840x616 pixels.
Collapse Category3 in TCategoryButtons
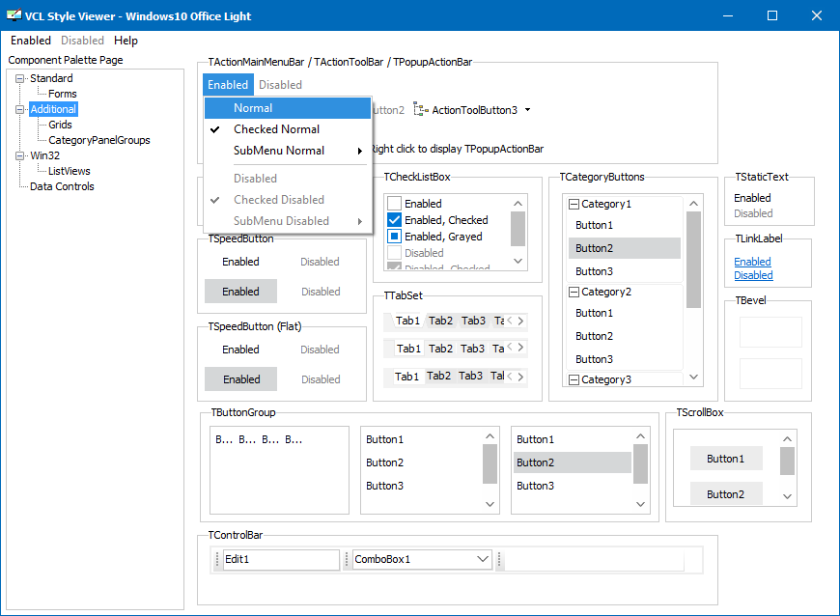pyautogui.click(x=574, y=379)
